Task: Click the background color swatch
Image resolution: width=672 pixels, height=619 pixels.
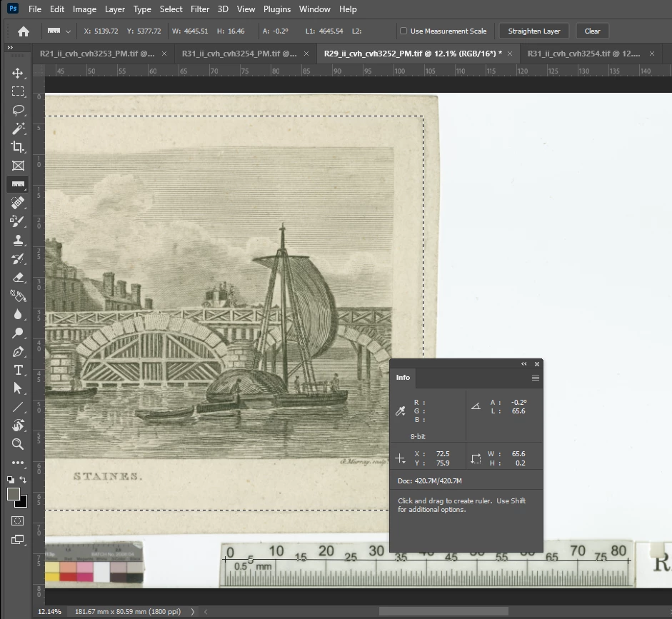Action: (23, 503)
